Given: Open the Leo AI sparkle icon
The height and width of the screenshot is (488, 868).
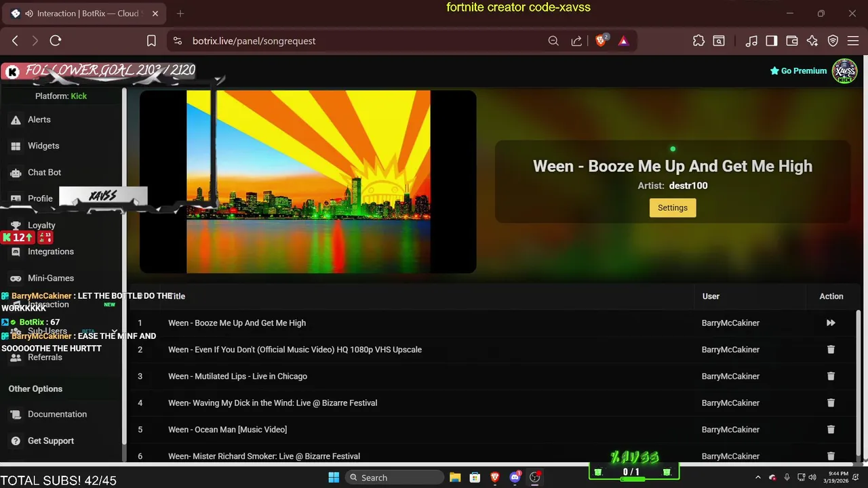Looking at the screenshot, I should click(812, 41).
